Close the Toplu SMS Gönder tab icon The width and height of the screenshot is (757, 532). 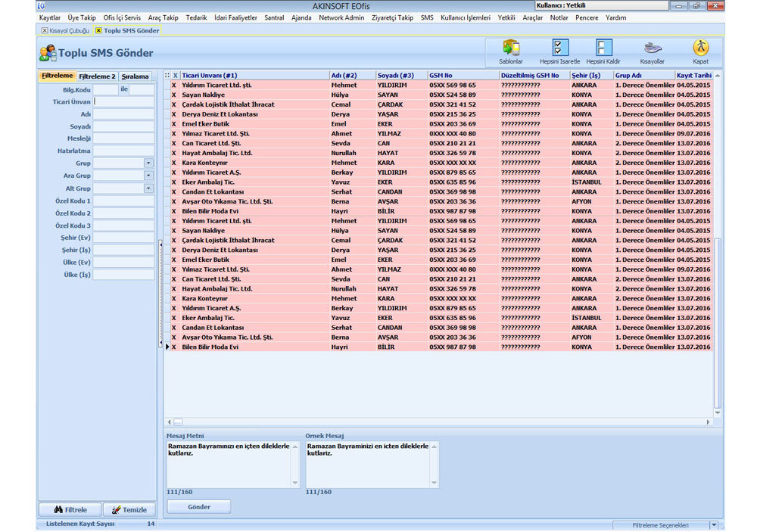(98, 30)
